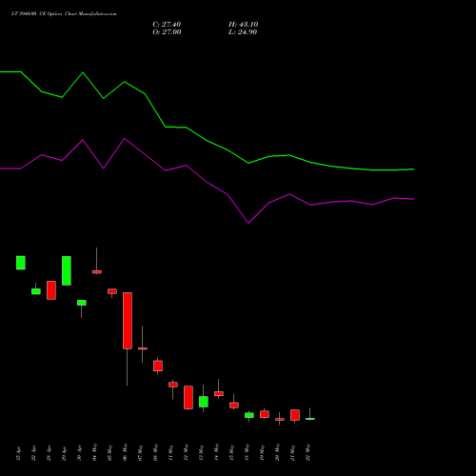The image size is (476, 476).
Task: Select the 29 Apr date label
Action: pyautogui.click(x=64, y=453)
